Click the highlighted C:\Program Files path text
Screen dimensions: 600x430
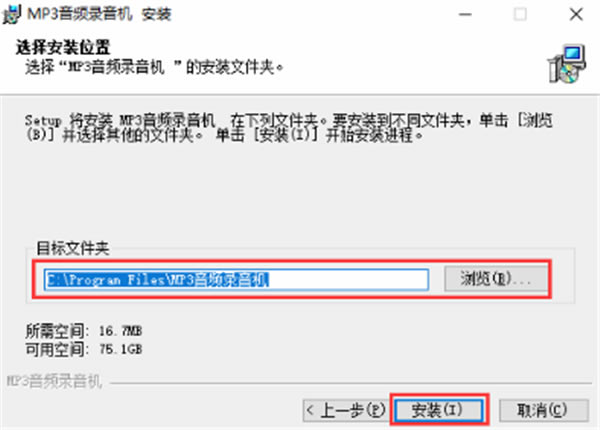(x=157, y=280)
